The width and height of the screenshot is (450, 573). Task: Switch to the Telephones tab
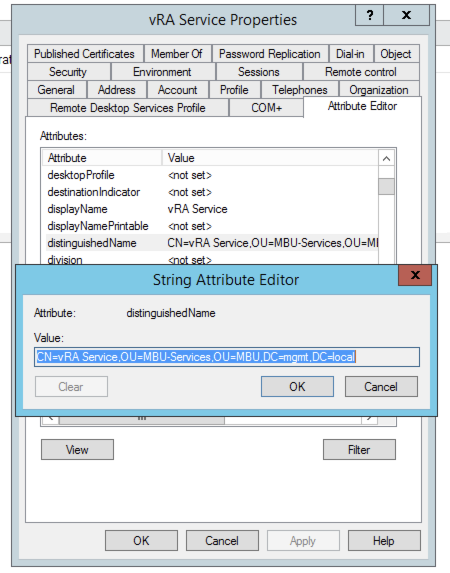300,90
